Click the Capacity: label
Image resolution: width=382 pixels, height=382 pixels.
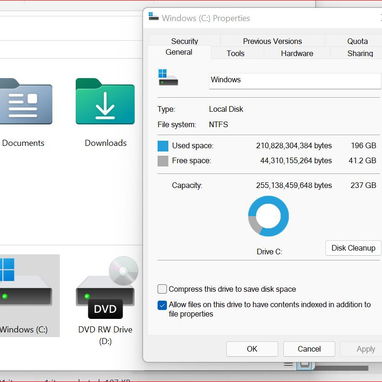187,185
